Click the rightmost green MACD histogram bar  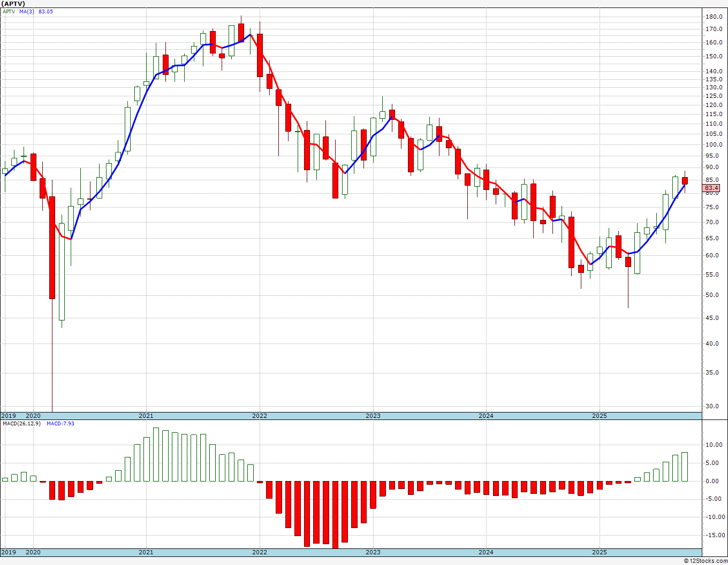click(685, 467)
